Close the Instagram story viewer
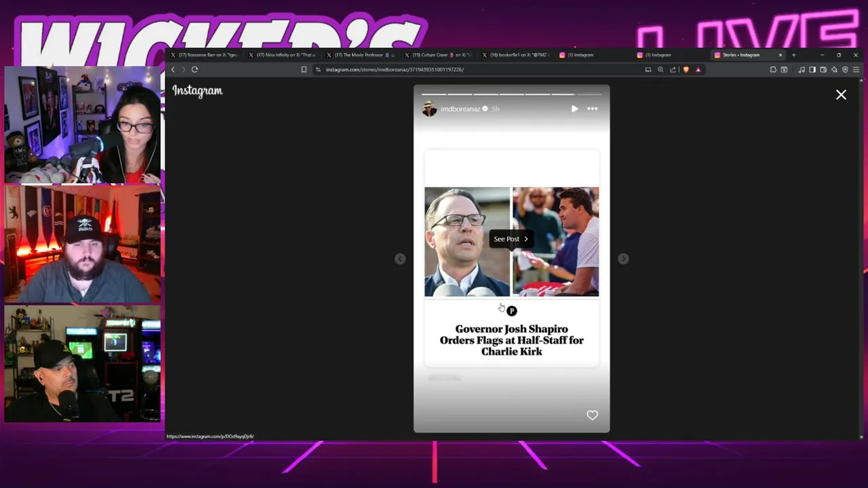Viewport: 868px width, 488px height. tap(841, 95)
